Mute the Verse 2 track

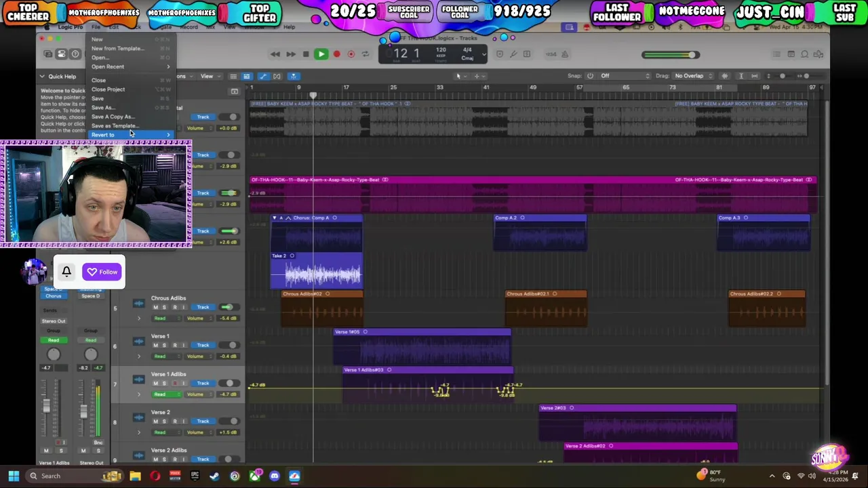[155, 421]
